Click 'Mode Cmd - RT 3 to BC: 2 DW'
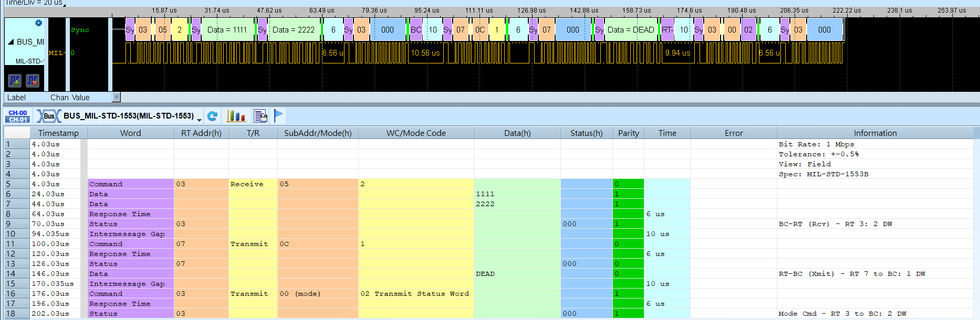The width and height of the screenshot is (980, 320). [842, 314]
